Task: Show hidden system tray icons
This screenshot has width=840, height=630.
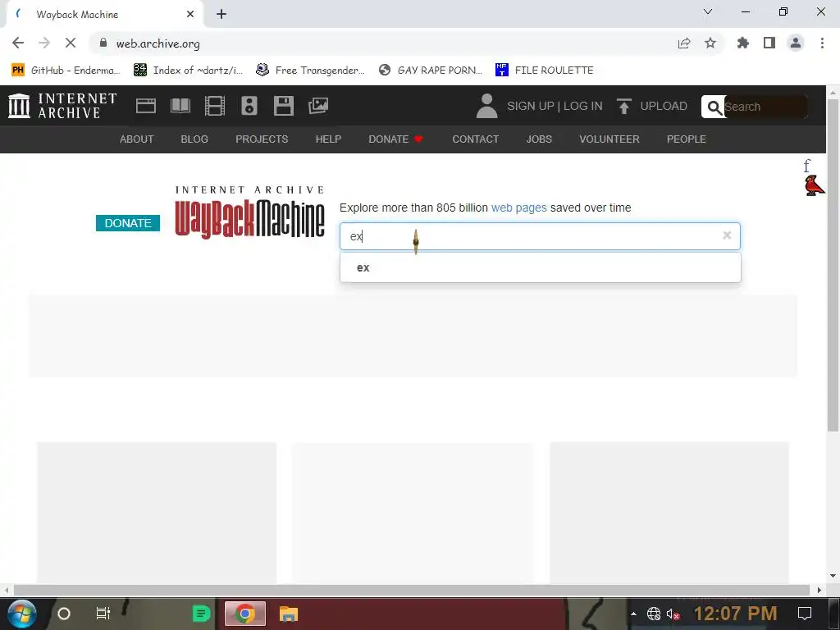Action: coord(634,614)
